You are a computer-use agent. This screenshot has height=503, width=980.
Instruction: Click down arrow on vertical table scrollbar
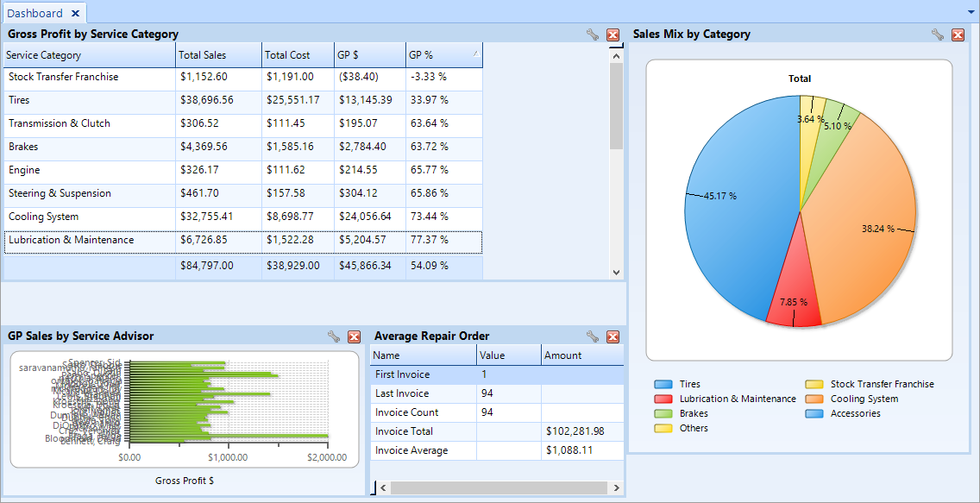(616, 271)
